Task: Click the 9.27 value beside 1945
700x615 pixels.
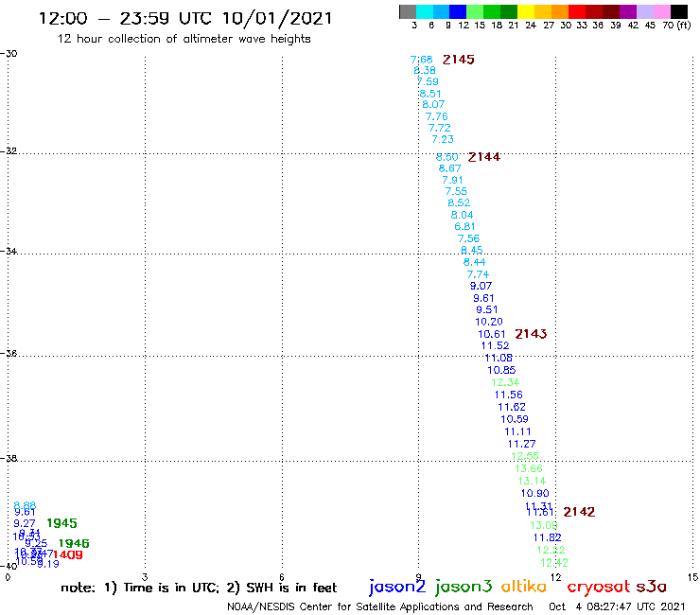Action: pos(24,523)
